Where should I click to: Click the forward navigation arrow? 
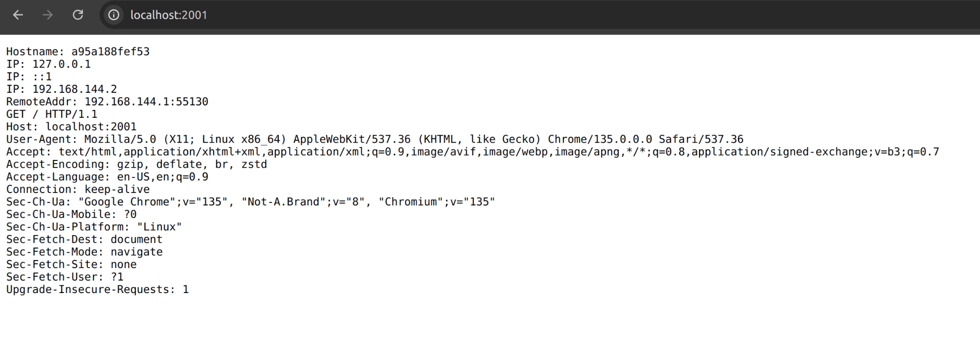point(47,15)
